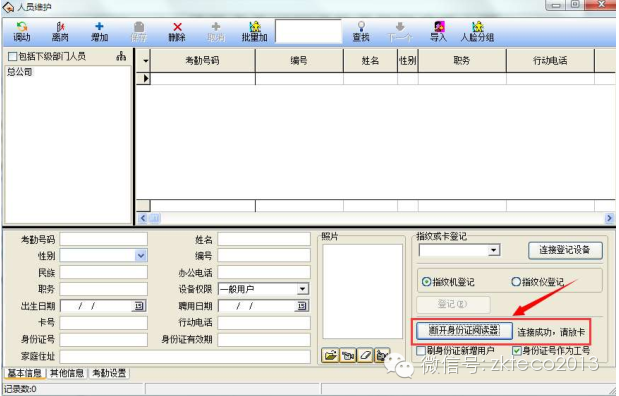Screen dimensions: 619x396
Task: Click the 姓名 column header
Action: [x=370, y=61]
